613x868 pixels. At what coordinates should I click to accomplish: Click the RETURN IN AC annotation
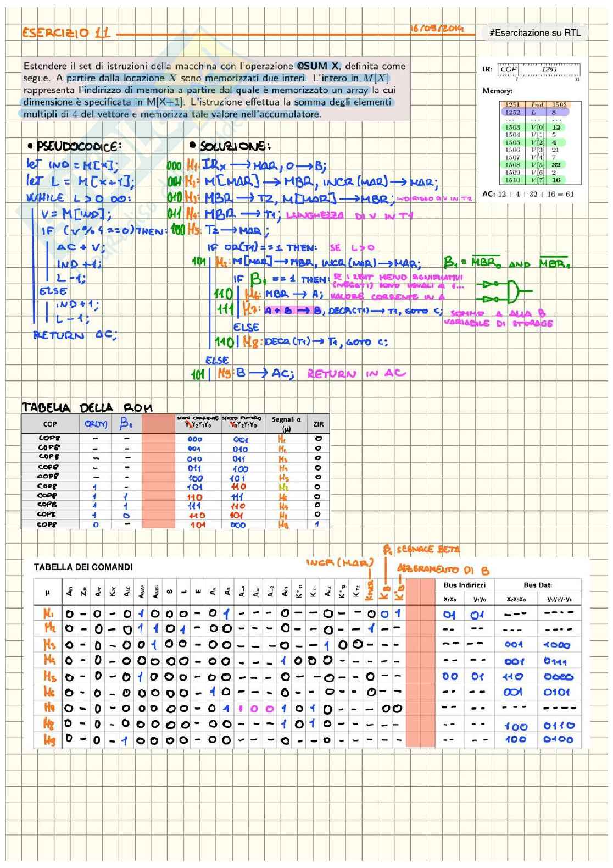356,374
